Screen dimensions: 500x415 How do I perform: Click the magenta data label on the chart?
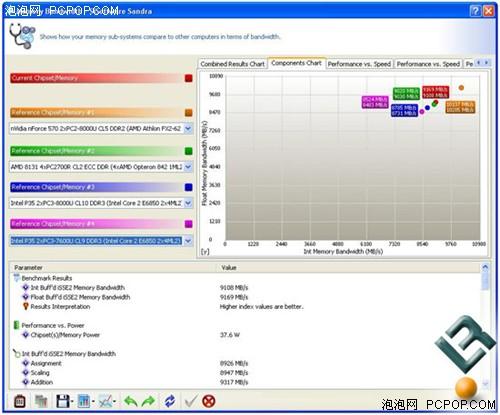(375, 102)
